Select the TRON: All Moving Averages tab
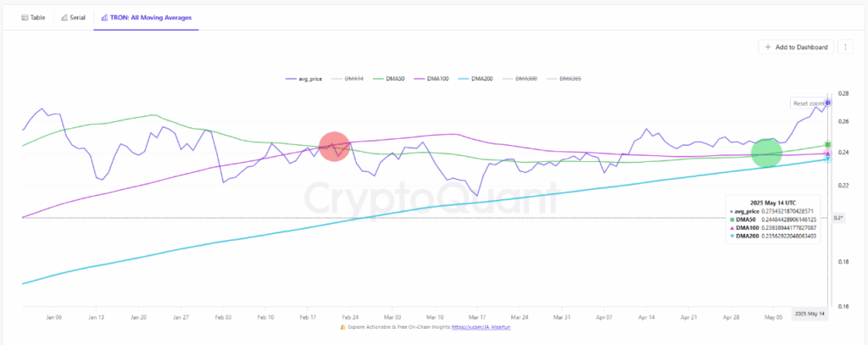The width and height of the screenshot is (868, 345). 147,17
